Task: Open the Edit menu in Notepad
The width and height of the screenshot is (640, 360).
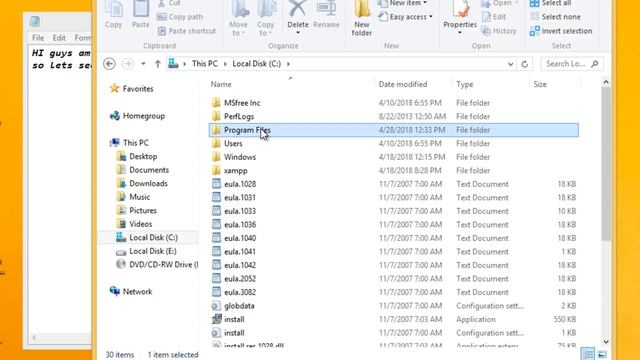Action: (x=59, y=38)
